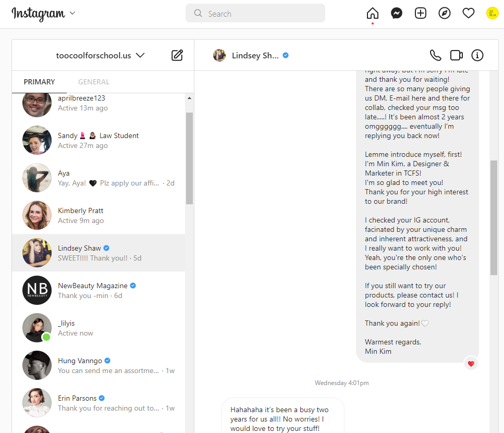Click 'SWEET!!!! Thank you!!' message preview
This screenshot has width=504, height=433.
93,258
